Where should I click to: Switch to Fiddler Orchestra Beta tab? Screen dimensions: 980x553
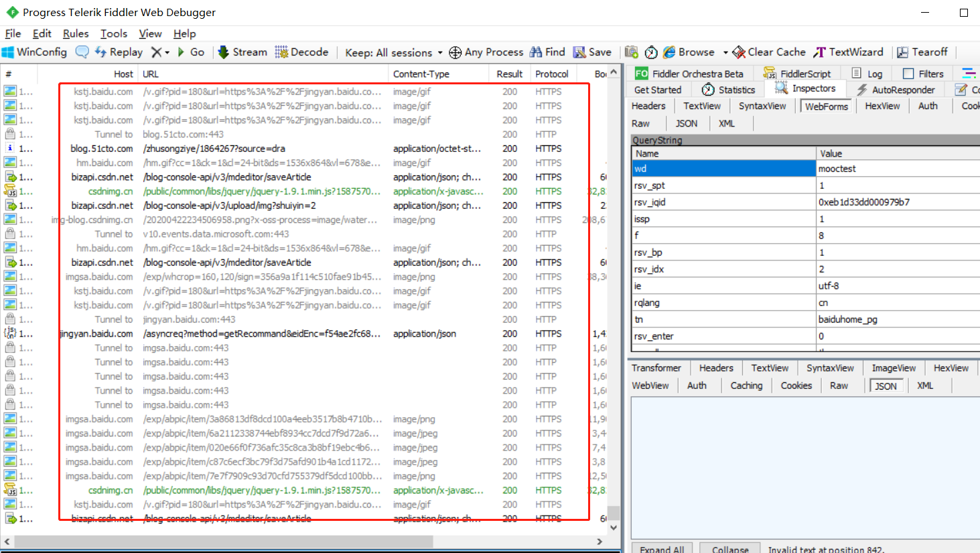689,74
